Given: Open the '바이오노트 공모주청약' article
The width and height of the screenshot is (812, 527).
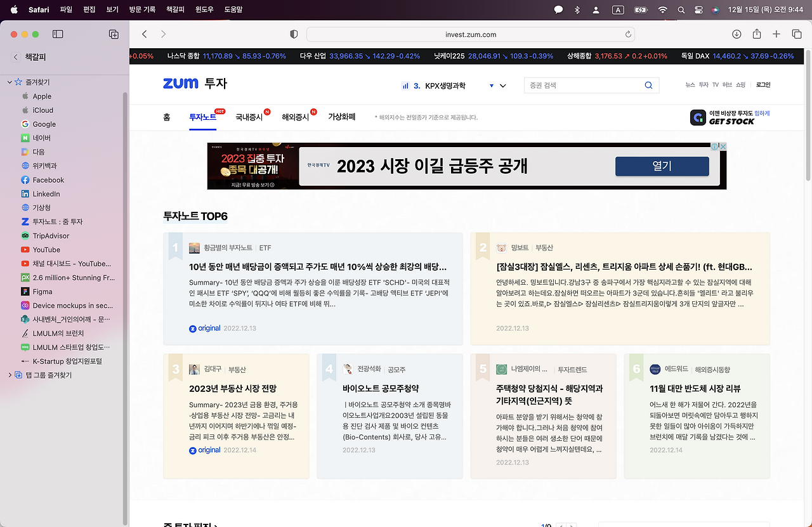Looking at the screenshot, I should tap(381, 388).
